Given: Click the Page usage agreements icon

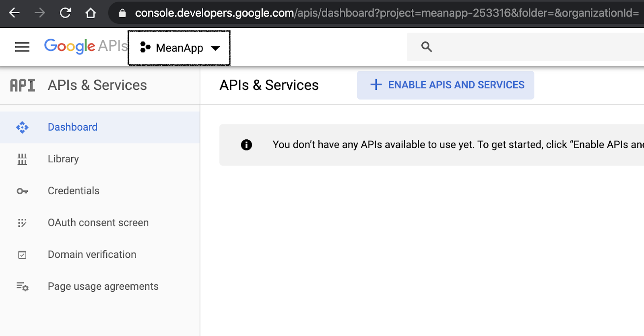Looking at the screenshot, I should (22, 286).
